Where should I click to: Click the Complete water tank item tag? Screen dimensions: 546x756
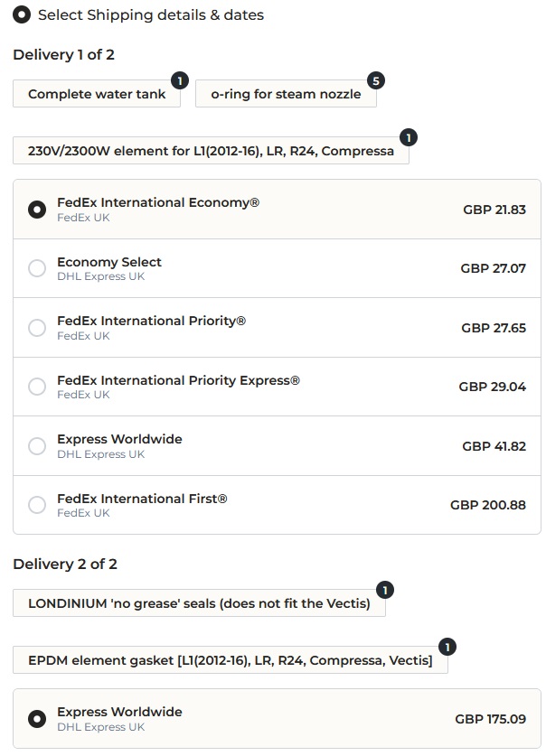(x=97, y=94)
